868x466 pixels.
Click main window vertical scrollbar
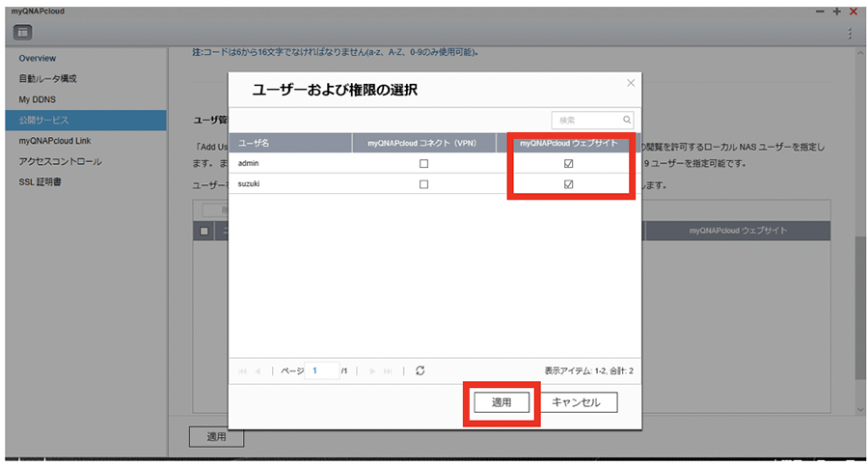click(859, 308)
